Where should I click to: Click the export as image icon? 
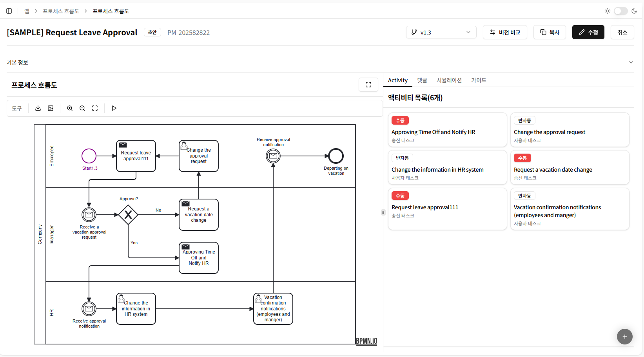click(51, 108)
